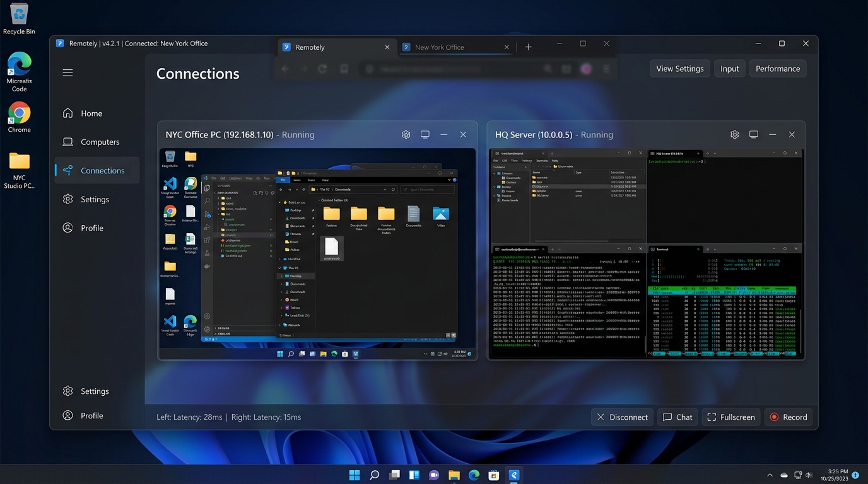
Task: Open Settings item directly below Connections
Action: (x=97, y=199)
